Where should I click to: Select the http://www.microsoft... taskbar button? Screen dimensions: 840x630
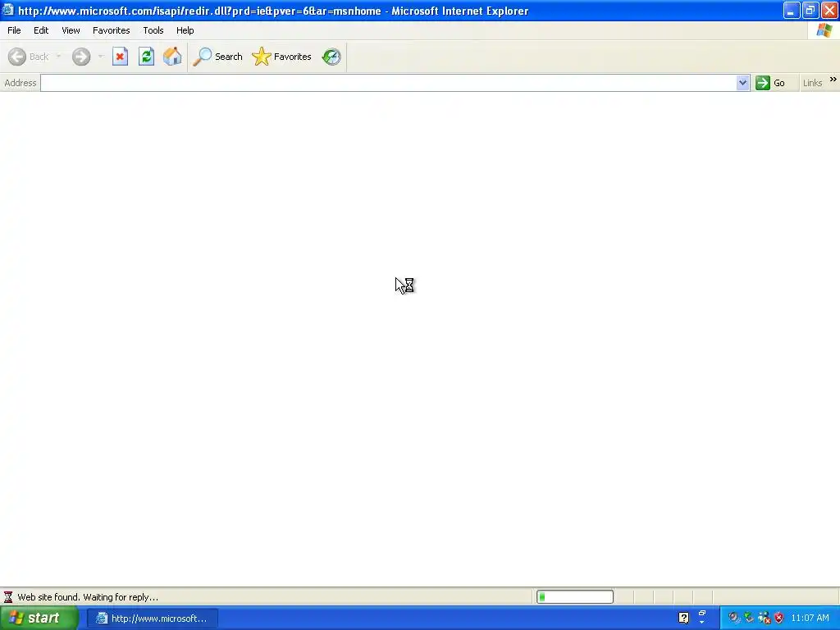[152, 619]
